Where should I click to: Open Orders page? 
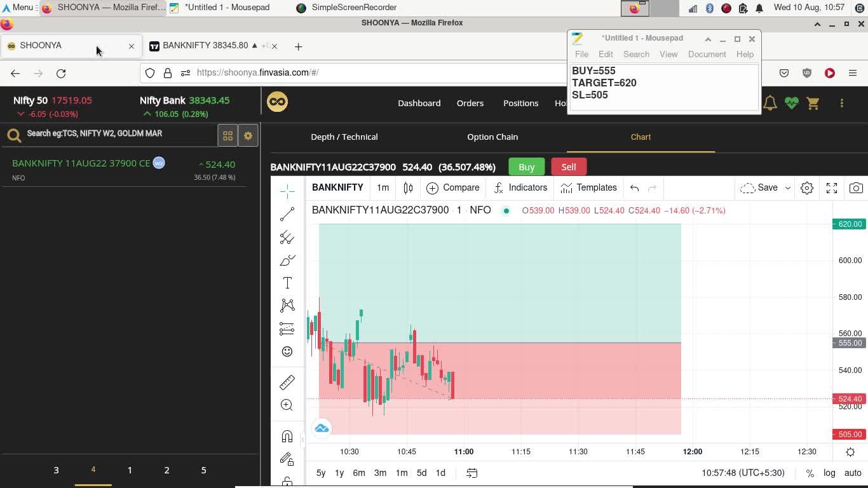tap(470, 103)
